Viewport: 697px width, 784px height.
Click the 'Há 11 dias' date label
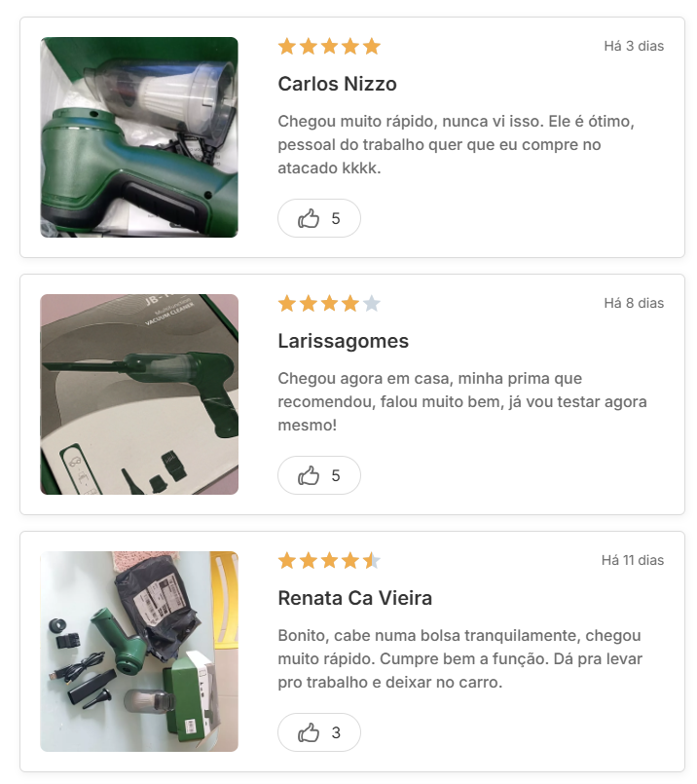[633, 560]
